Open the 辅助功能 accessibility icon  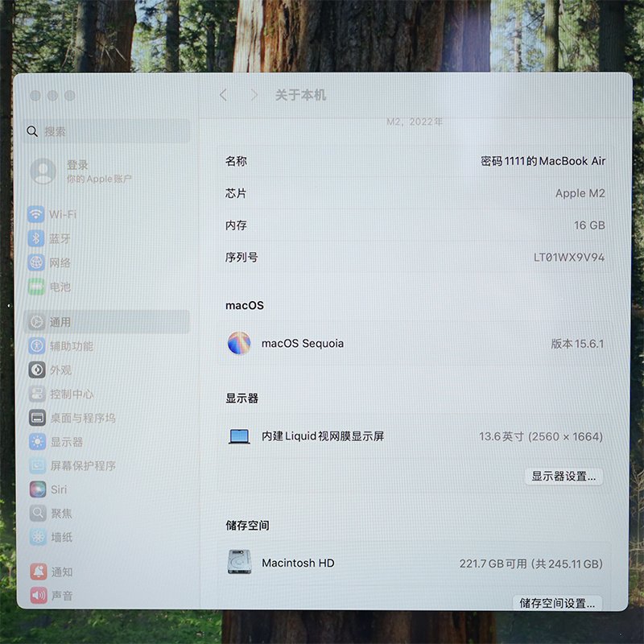[x=37, y=346]
